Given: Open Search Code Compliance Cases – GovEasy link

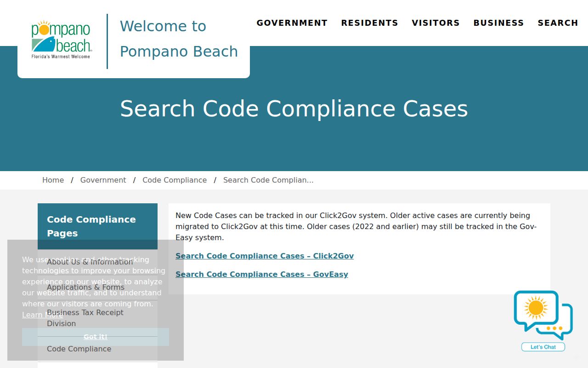Looking at the screenshot, I should pyautogui.click(x=262, y=275).
